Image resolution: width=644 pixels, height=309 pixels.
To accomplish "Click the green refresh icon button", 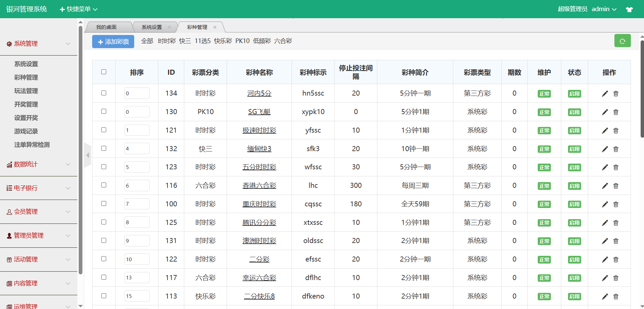I will [x=622, y=41].
